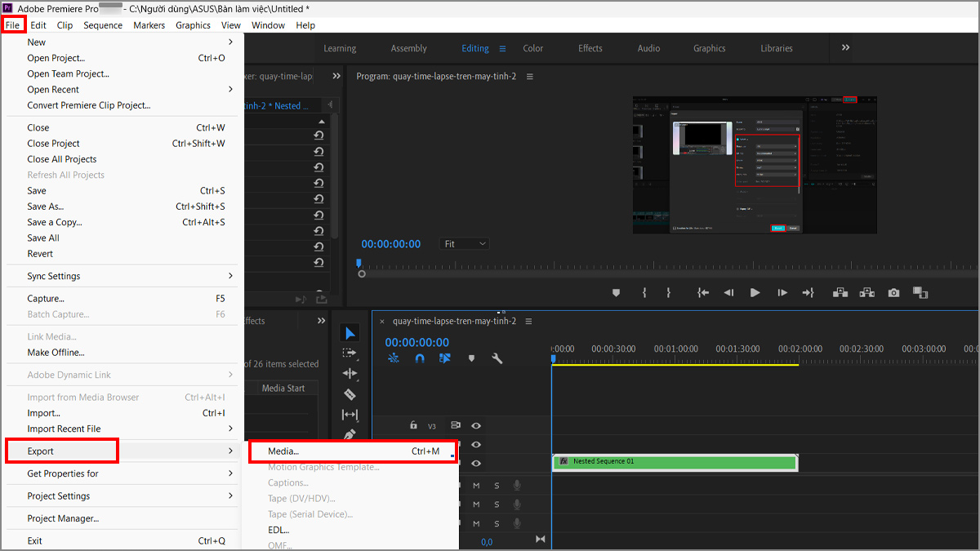Open the File menu
The height and width of the screenshot is (551, 980).
[x=12, y=24]
